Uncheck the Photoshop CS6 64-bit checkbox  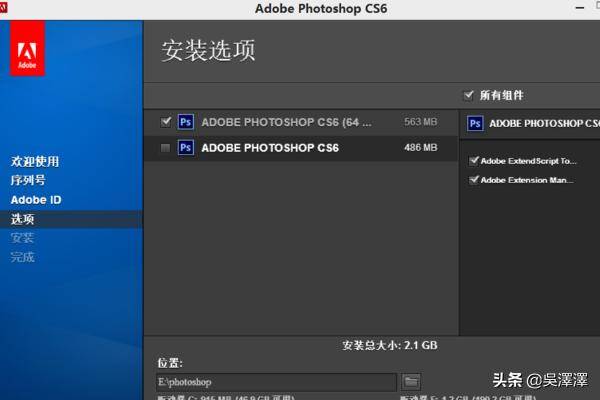[x=166, y=122]
